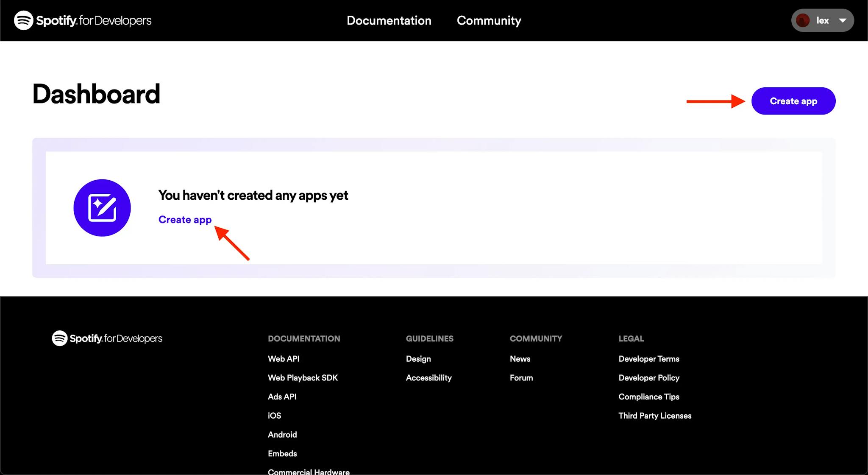Click the Developer Terms footer link

coord(648,359)
